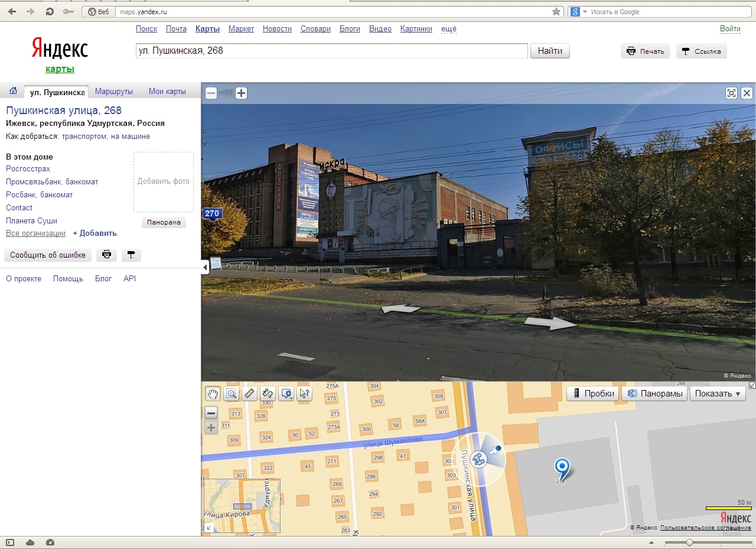This screenshot has height=549, width=756.
Task: Open the Почта service link
Action: point(176,29)
